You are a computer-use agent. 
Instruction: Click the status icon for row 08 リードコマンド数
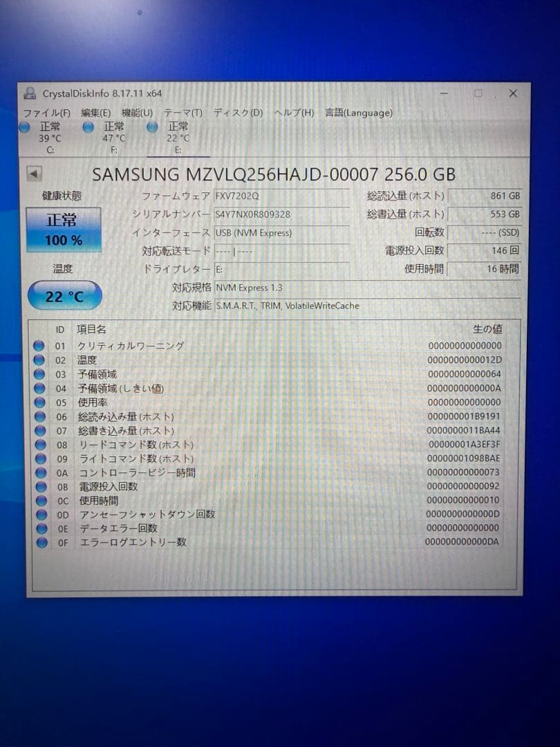41,445
